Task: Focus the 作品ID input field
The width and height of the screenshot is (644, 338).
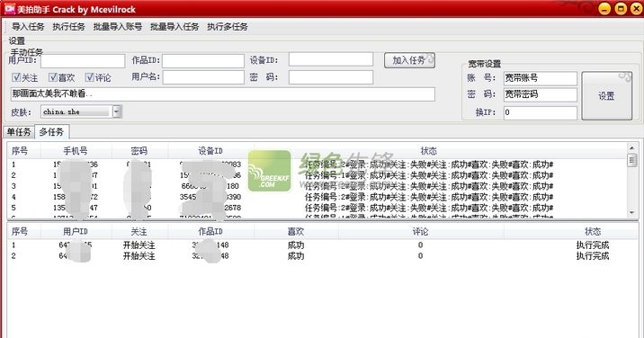Action: 203,61
